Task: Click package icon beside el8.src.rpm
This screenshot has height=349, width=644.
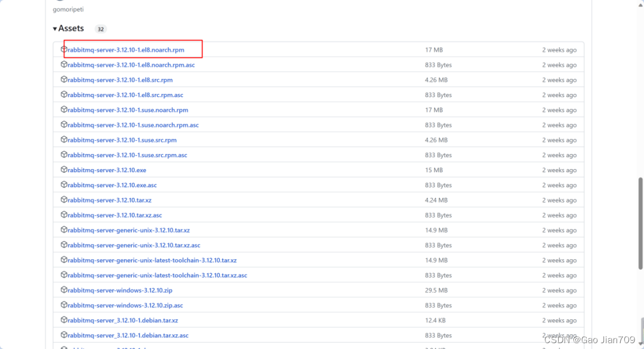Action: pyautogui.click(x=64, y=79)
